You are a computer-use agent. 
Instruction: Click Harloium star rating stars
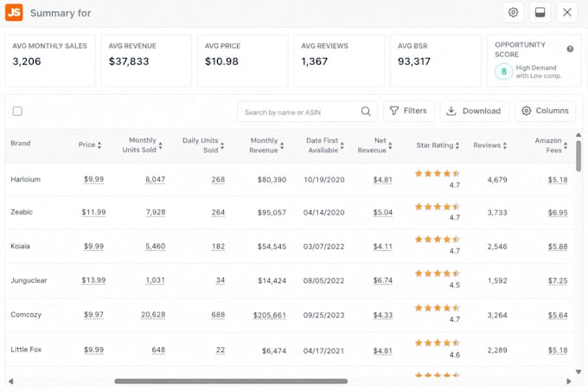tap(438, 173)
